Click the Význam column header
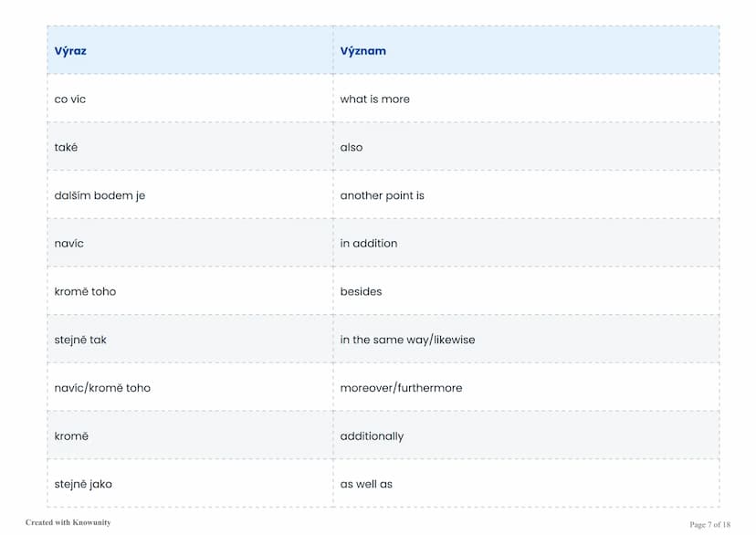 click(x=526, y=50)
